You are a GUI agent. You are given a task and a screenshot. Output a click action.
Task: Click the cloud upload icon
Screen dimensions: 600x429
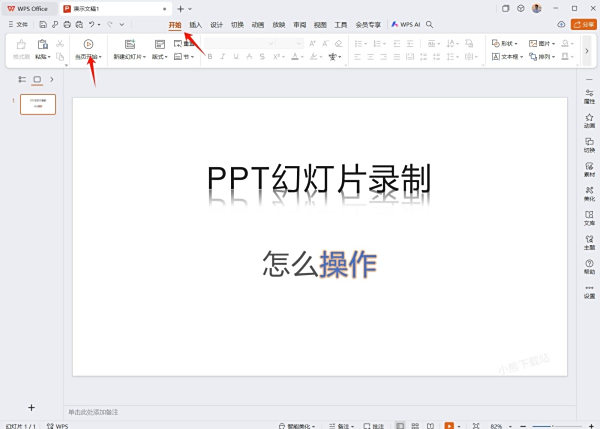[x=561, y=24]
